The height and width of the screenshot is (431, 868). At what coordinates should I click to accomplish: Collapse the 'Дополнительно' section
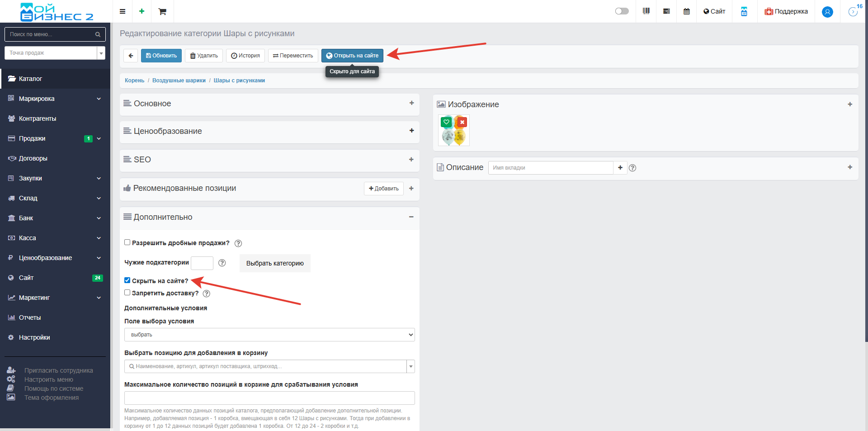[x=411, y=217]
